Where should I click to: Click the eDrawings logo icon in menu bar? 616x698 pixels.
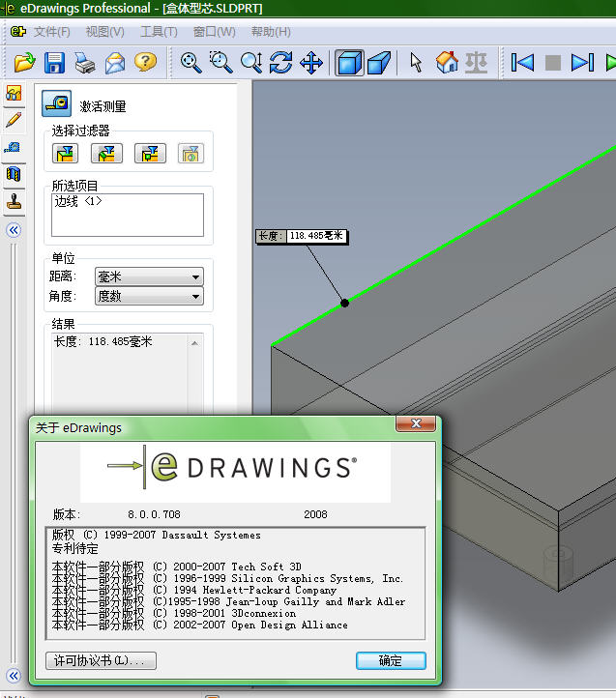click(18, 31)
